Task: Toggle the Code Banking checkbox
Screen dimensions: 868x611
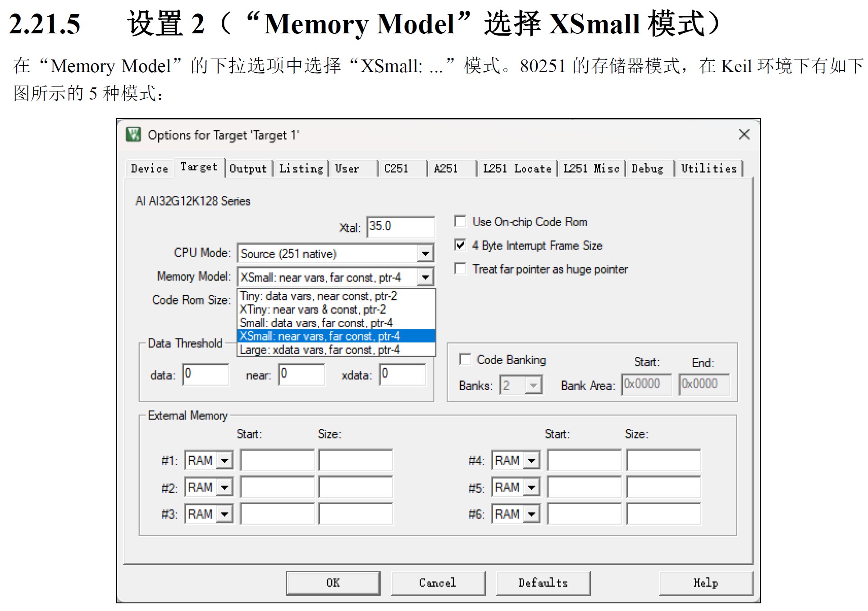Action: pyautogui.click(x=465, y=359)
